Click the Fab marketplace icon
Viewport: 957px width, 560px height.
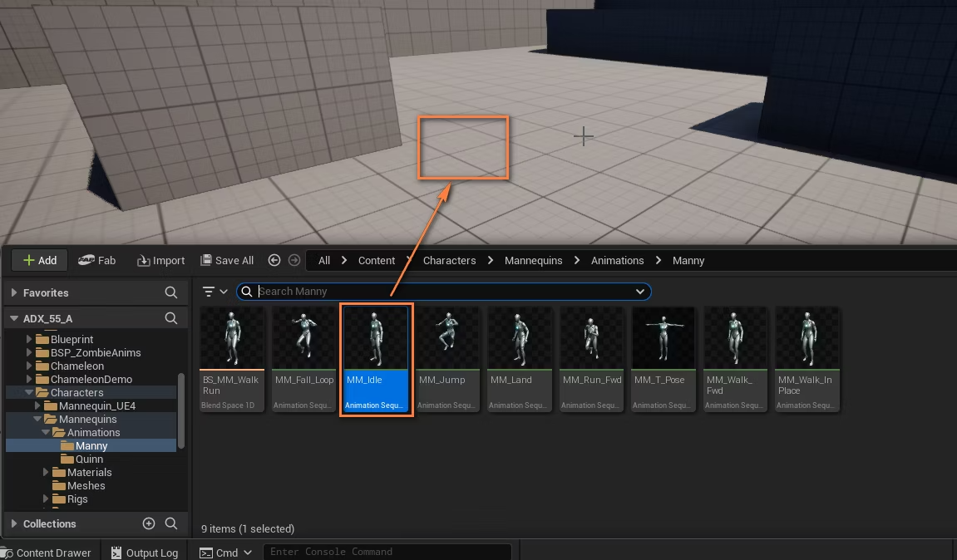[86, 261]
